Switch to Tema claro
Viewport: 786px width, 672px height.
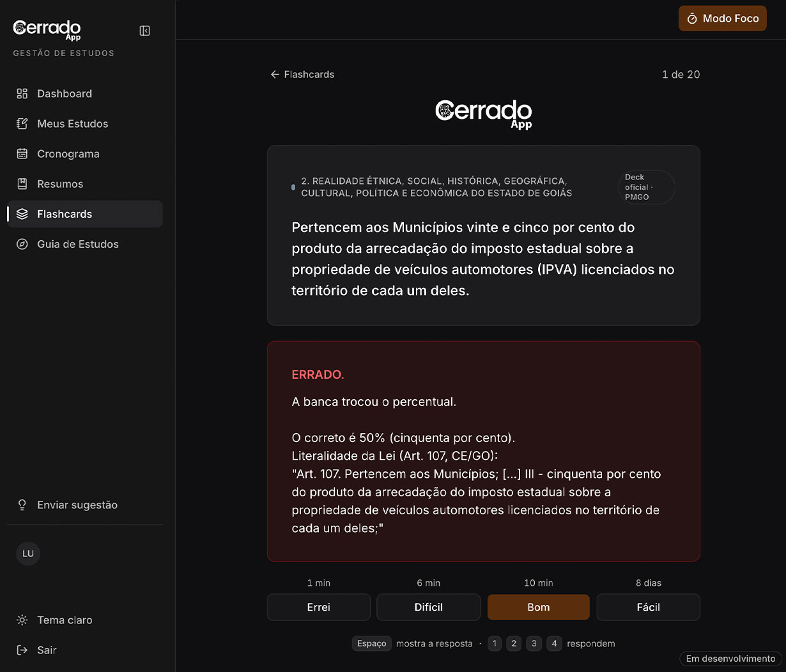coord(85,620)
